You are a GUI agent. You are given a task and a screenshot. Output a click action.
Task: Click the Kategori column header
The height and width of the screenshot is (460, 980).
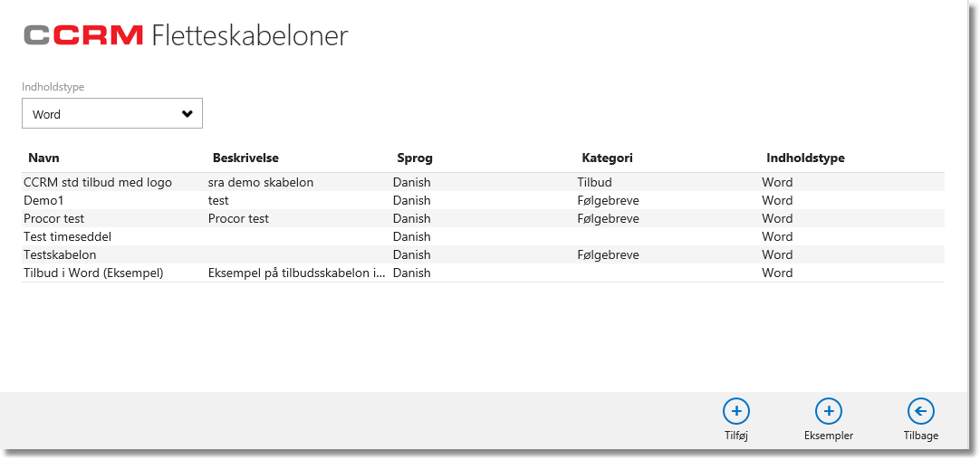click(607, 158)
